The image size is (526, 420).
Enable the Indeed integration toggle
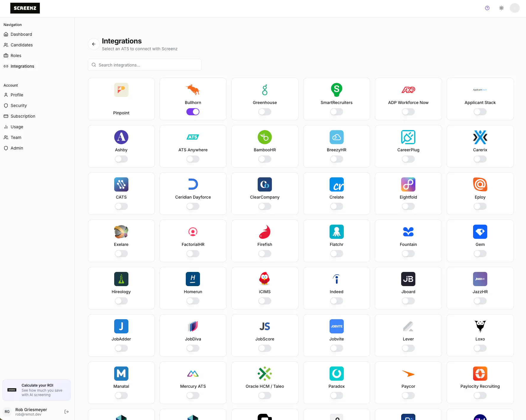337,301
